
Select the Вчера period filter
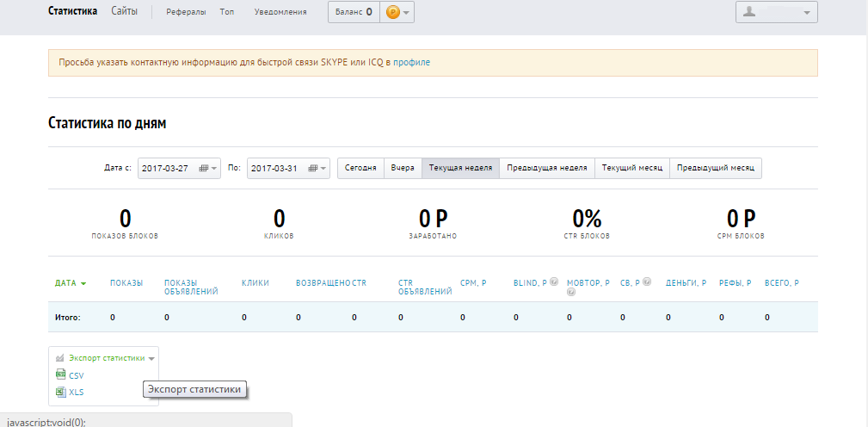pos(403,168)
